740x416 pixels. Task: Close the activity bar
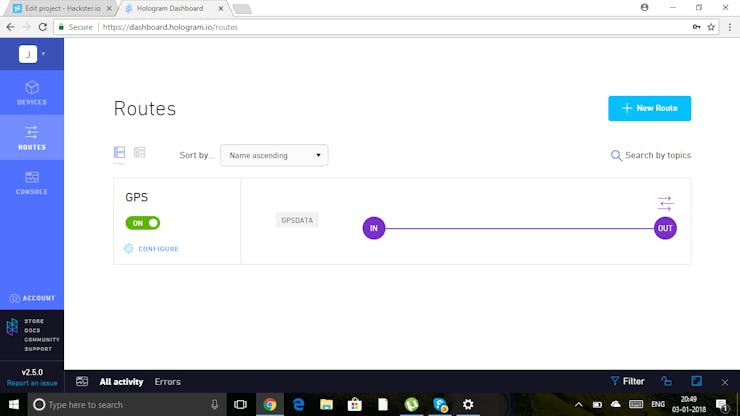click(x=725, y=382)
